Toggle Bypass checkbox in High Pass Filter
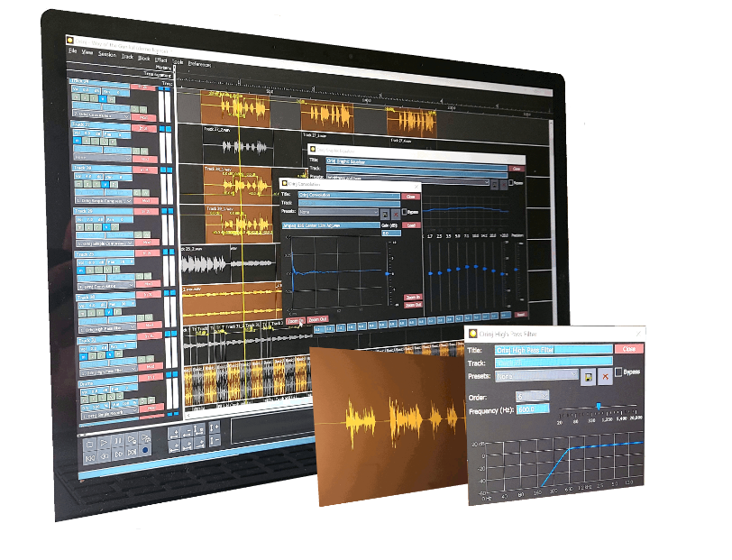 click(x=618, y=372)
